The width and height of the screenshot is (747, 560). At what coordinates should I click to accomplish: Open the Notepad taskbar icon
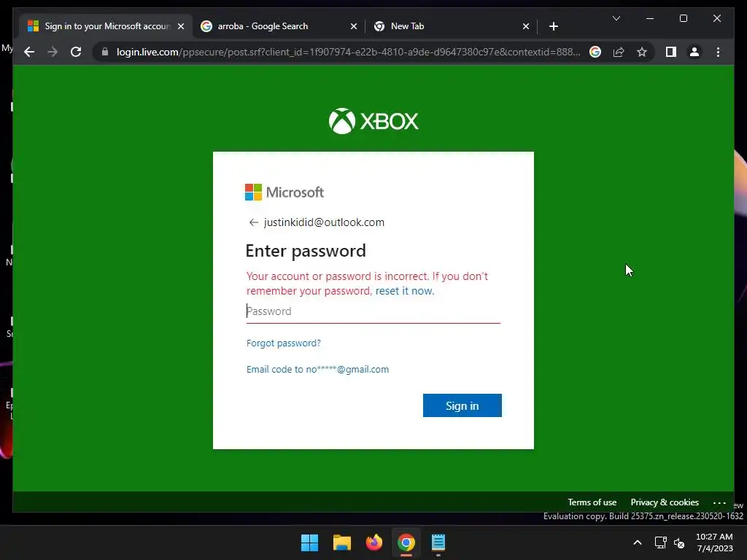[x=438, y=542]
